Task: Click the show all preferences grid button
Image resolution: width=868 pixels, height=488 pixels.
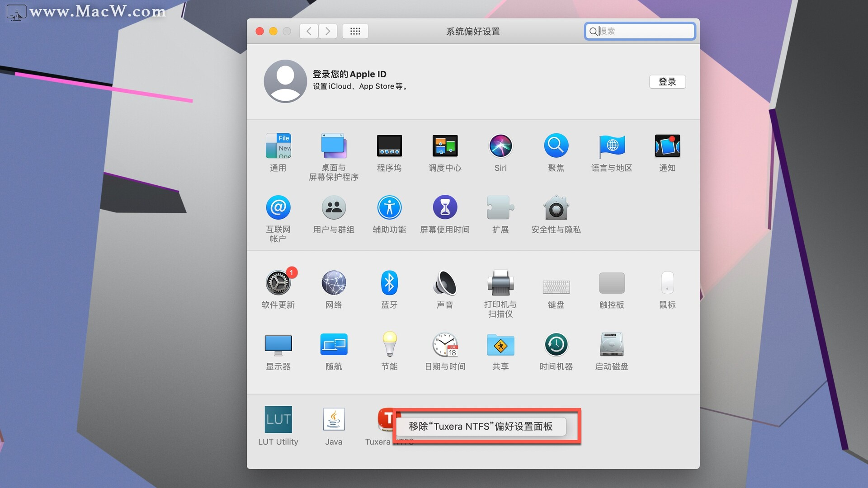Action: 355,31
